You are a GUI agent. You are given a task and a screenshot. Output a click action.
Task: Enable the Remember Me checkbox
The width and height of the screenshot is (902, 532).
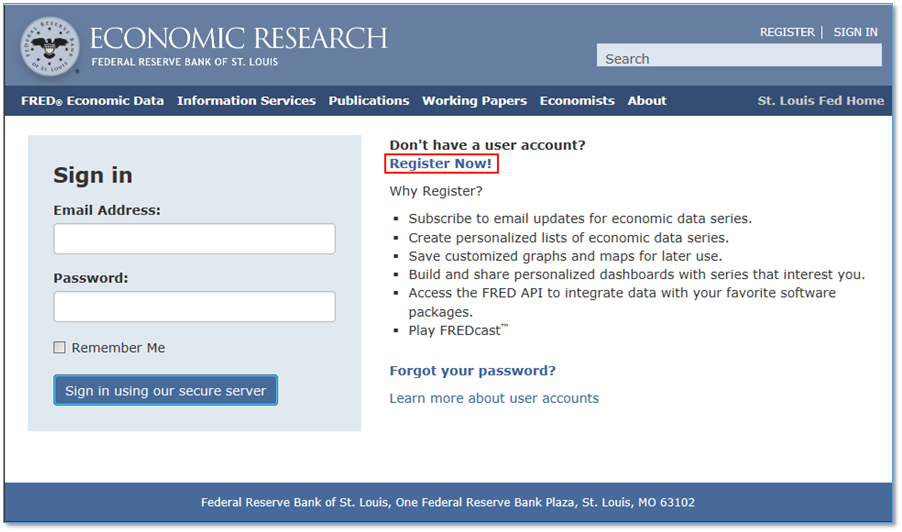[x=59, y=347]
